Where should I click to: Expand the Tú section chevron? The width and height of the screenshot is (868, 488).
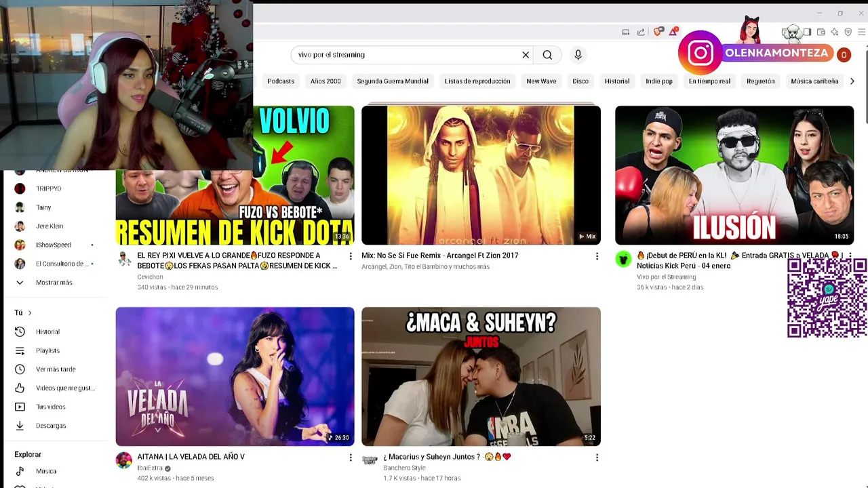[x=30, y=313]
